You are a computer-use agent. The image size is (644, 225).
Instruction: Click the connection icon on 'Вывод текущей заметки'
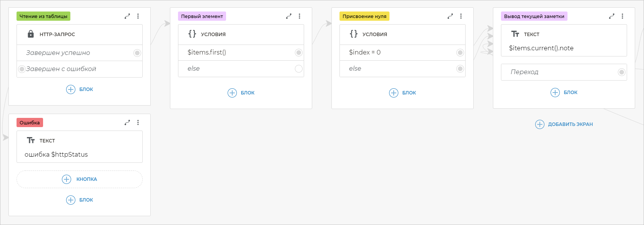click(x=612, y=16)
